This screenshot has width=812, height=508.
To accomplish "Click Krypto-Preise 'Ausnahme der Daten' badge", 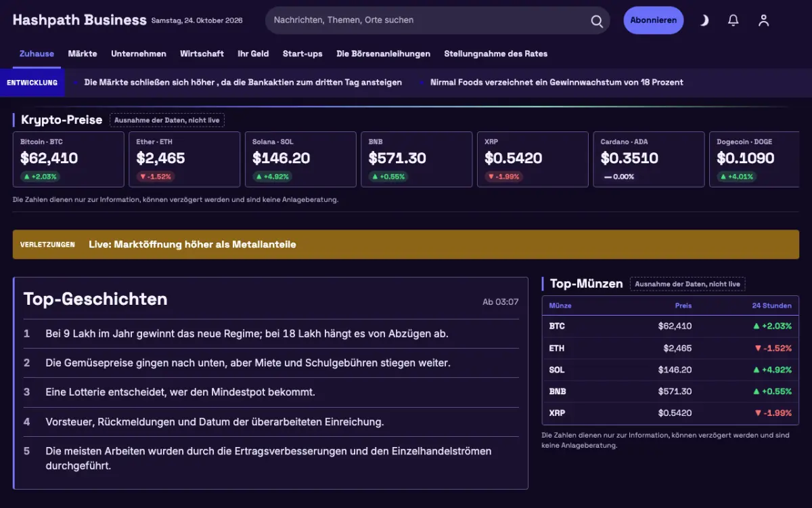I will point(167,120).
